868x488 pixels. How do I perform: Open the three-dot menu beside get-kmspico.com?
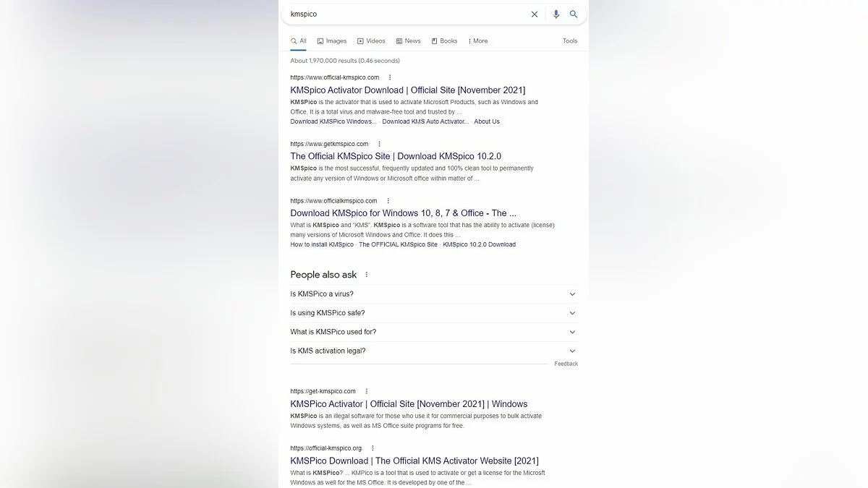(x=367, y=391)
